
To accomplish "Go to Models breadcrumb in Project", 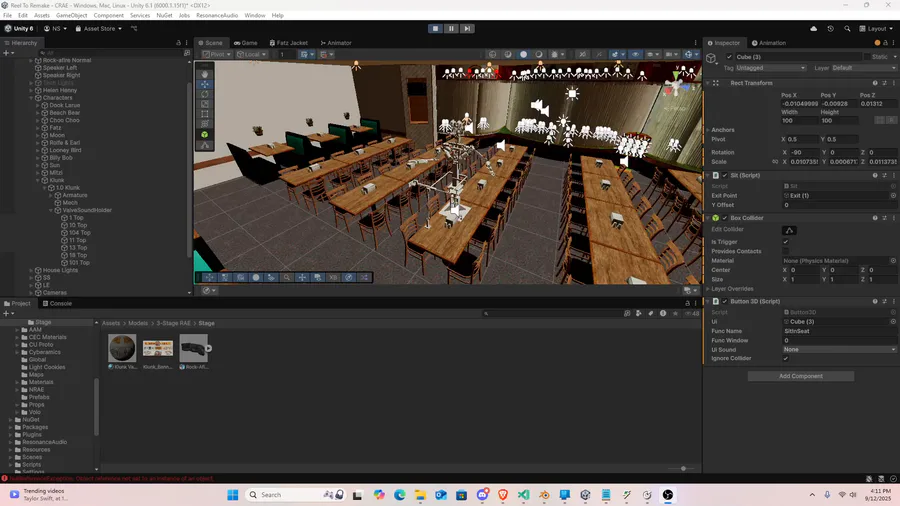I will coord(138,324).
